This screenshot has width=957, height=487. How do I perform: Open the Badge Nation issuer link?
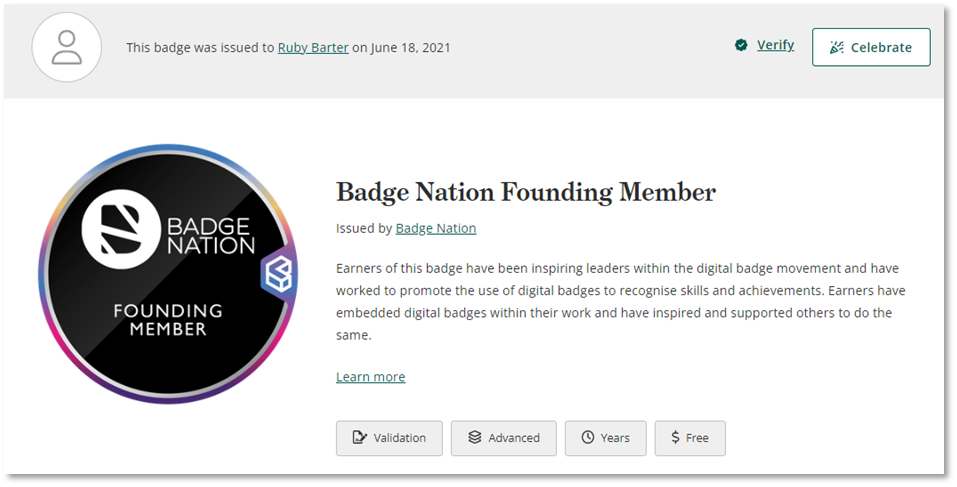click(x=436, y=228)
